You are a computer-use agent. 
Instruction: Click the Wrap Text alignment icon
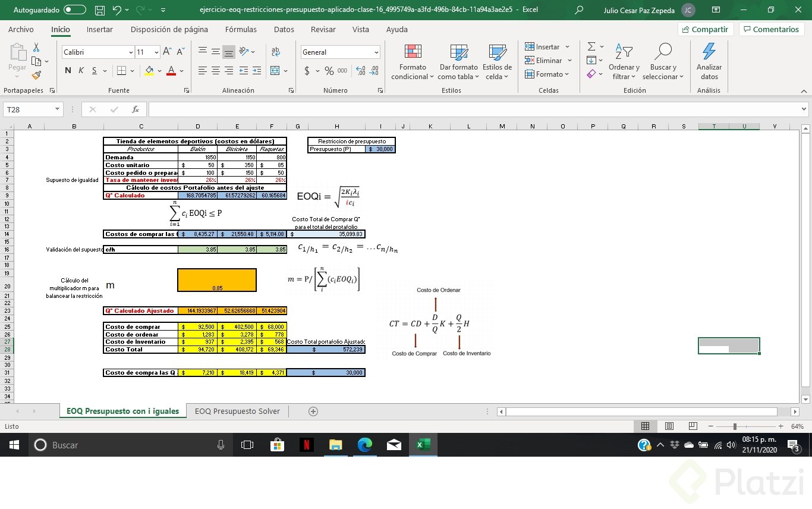point(275,52)
